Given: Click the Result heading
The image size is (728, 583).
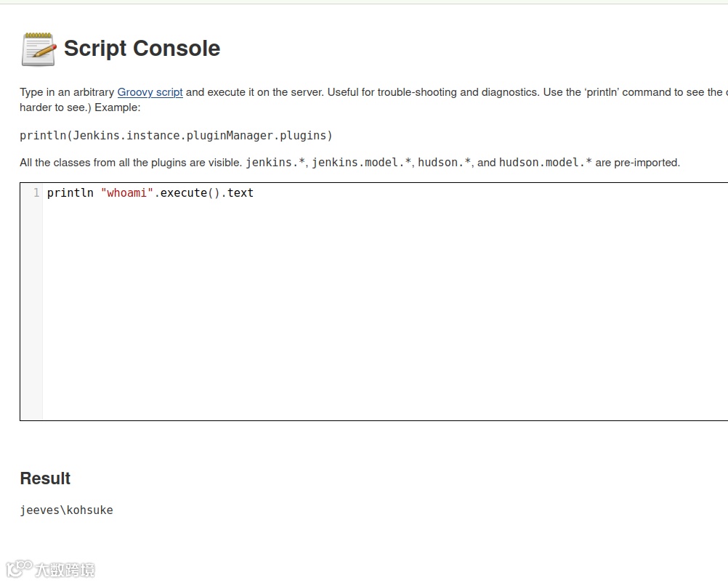Looking at the screenshot, I should (x=45, y=478).
